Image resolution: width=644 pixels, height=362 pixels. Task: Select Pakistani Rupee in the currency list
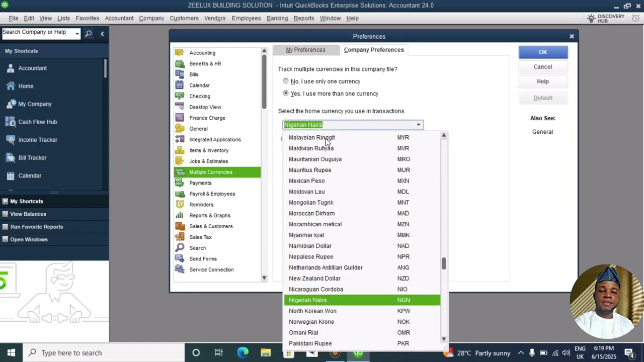click(362, 343)
